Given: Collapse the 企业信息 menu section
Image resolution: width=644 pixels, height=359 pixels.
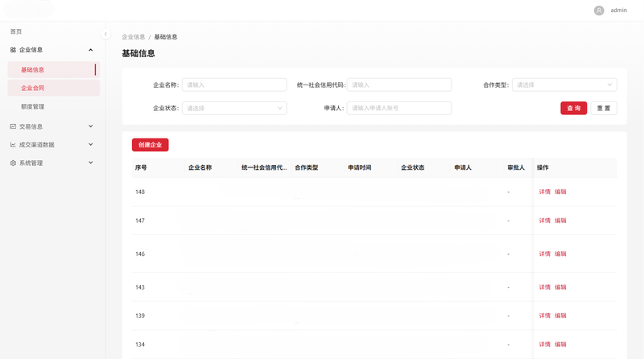Looking at the screenshot, I should [90, 50].
